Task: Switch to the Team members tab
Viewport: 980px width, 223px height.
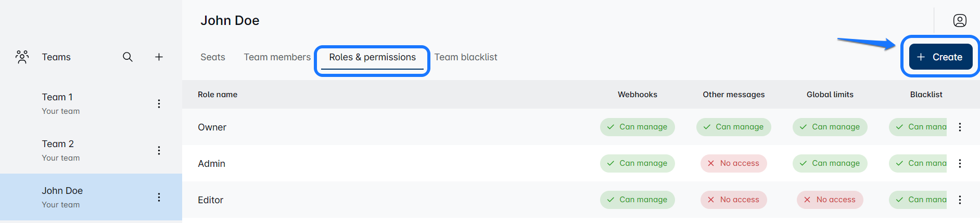Action: (277, 57)
